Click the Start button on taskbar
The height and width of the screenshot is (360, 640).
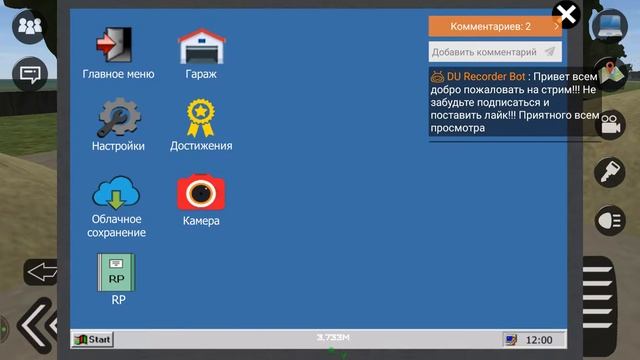pyautogui.click(x=92, y=340)
